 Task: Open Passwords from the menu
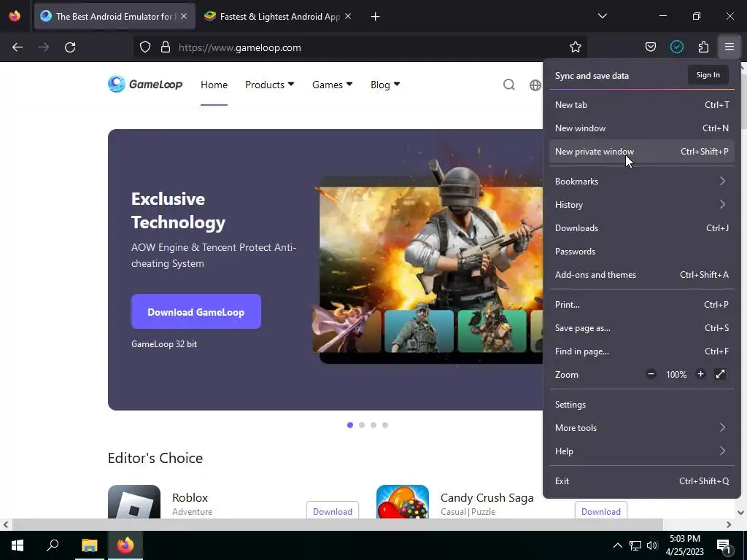(642, 251)
